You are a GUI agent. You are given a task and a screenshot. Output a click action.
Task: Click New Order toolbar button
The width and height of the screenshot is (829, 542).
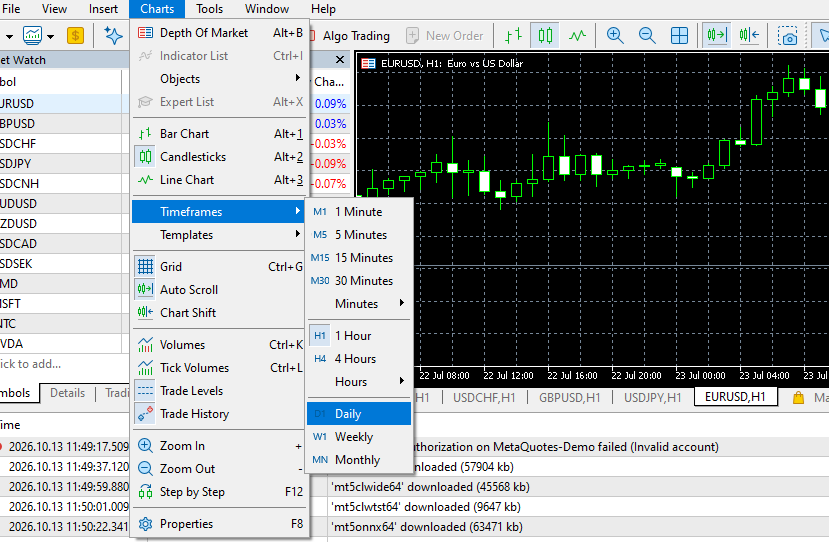tap(445, 36)
